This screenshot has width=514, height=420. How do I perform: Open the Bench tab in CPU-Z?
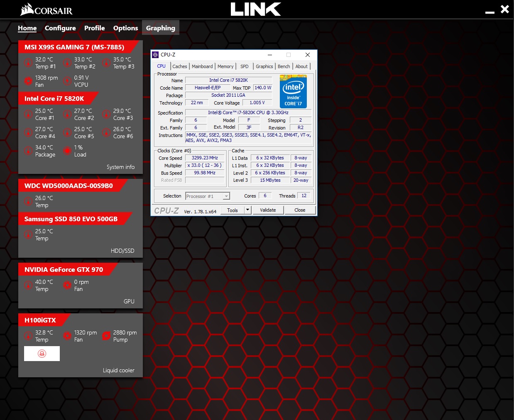click(284, 66)
